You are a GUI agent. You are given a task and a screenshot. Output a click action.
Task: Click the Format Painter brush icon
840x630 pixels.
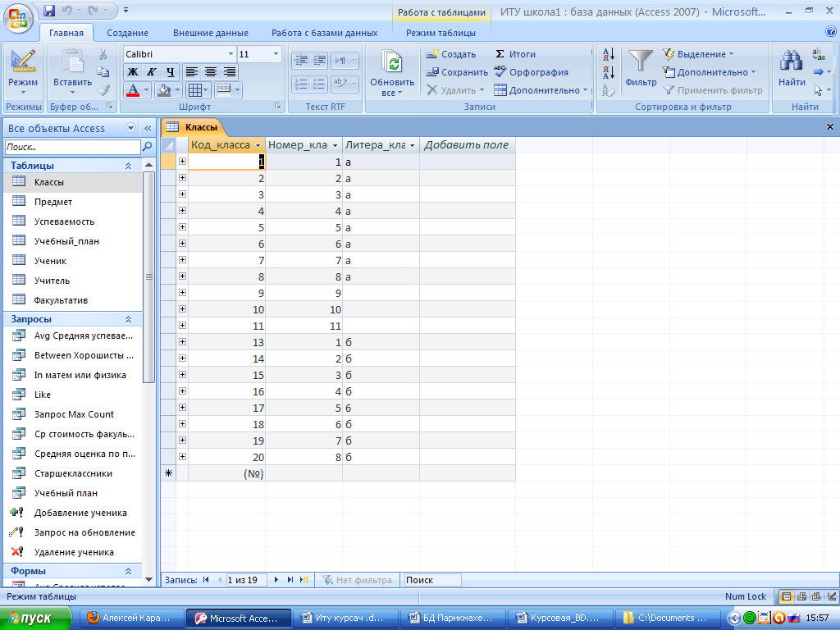click(x=103, y=89)
